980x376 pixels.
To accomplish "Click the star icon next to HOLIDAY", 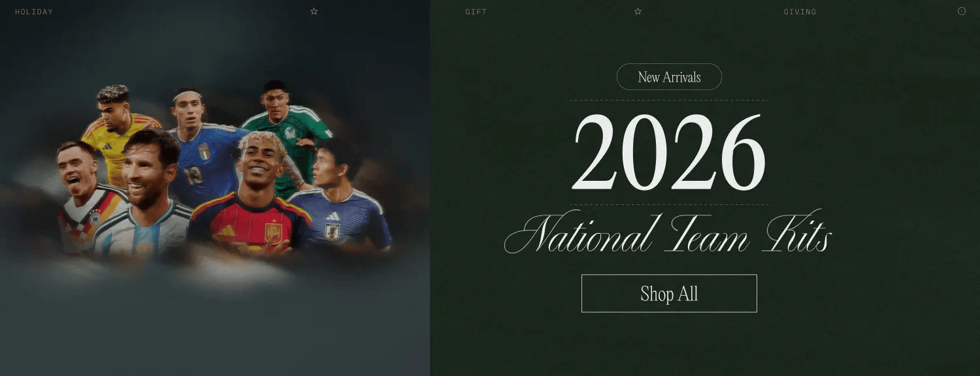I will click(314, 11).
